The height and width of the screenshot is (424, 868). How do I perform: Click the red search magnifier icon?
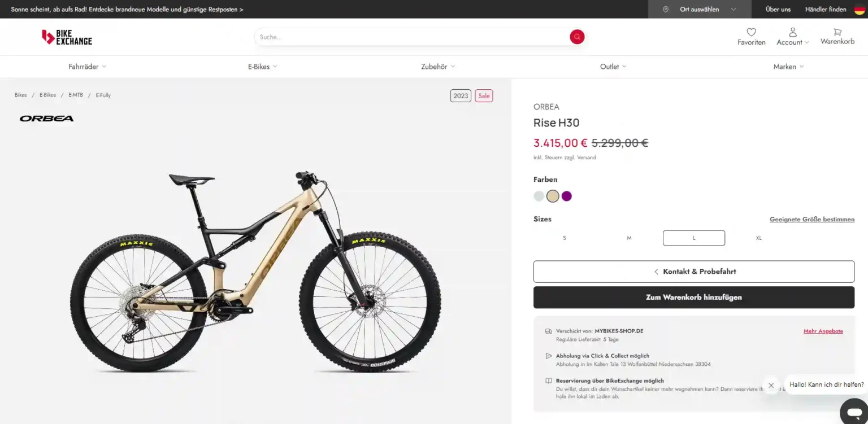tap(576, 37)
